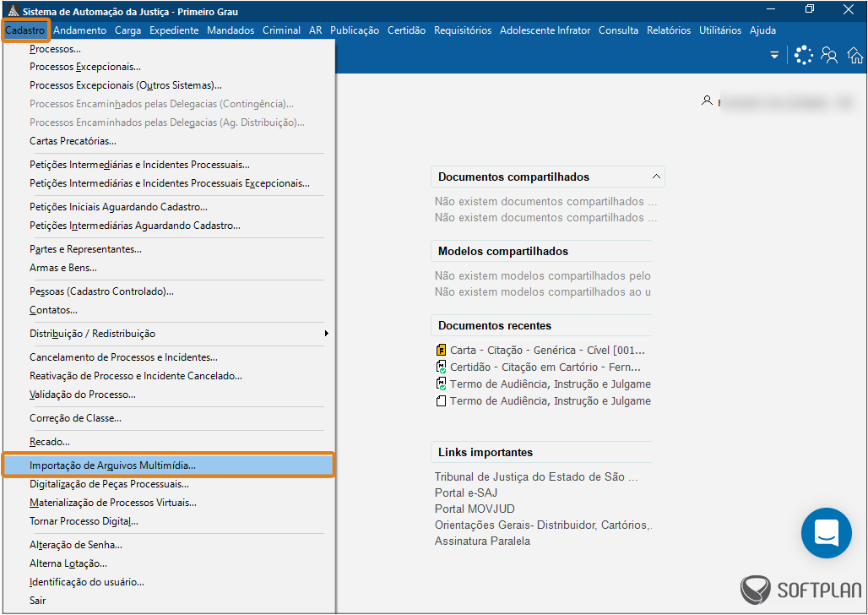Open the Andamento menu
This screenshot has height=615, width=868.
79,30
